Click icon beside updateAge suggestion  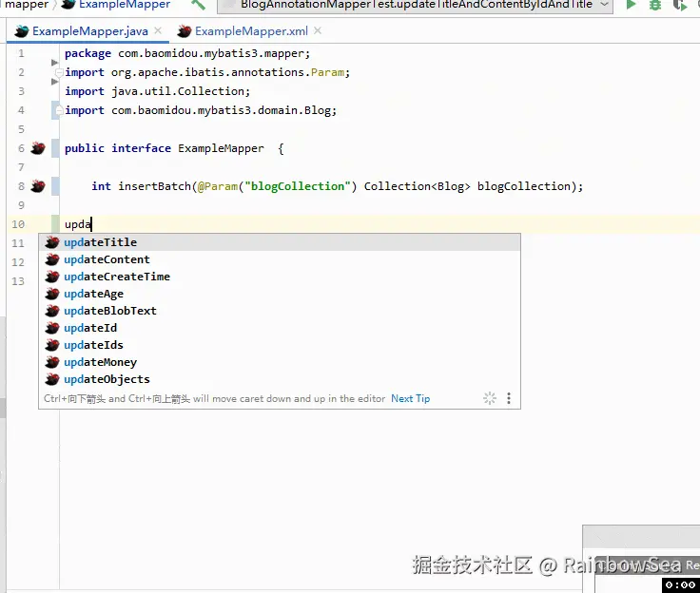tap(52, 294)
